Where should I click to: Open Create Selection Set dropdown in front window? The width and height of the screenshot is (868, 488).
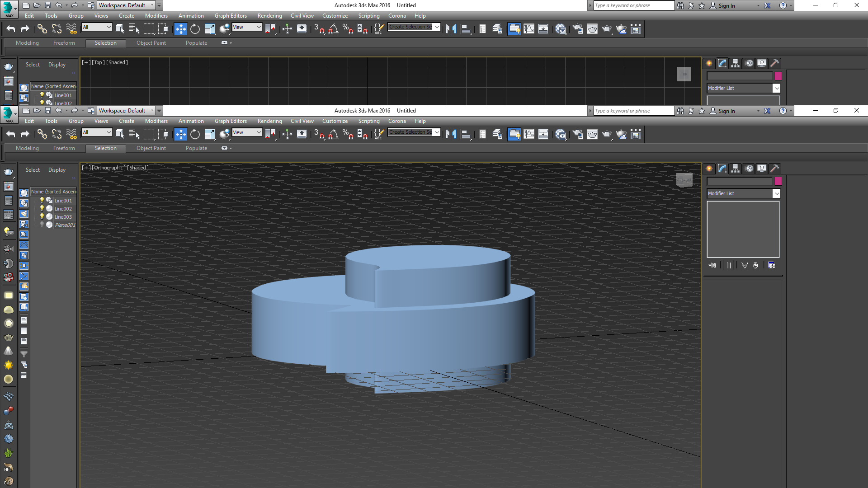tap(437, 132)
